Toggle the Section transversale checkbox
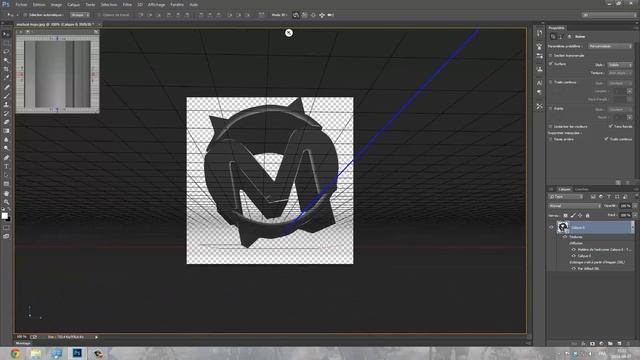Viewport: 640px width, 360px height. [x=551, y=55]
